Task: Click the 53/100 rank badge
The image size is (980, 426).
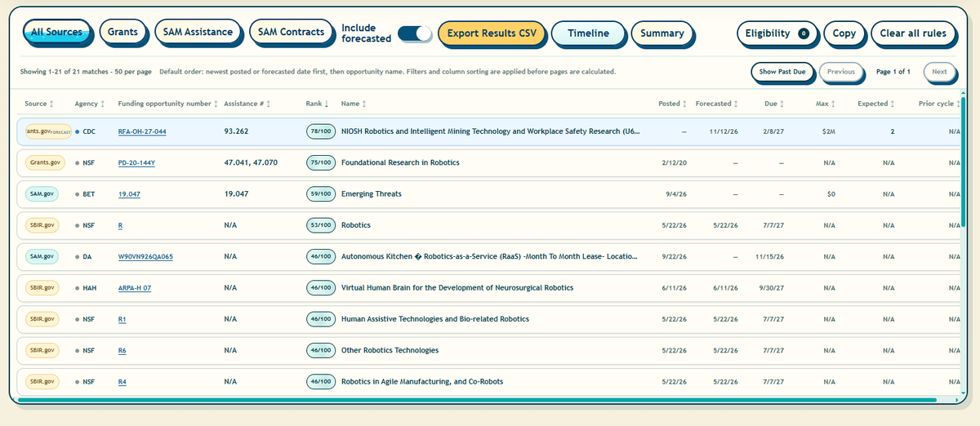Action: [321, 225]
